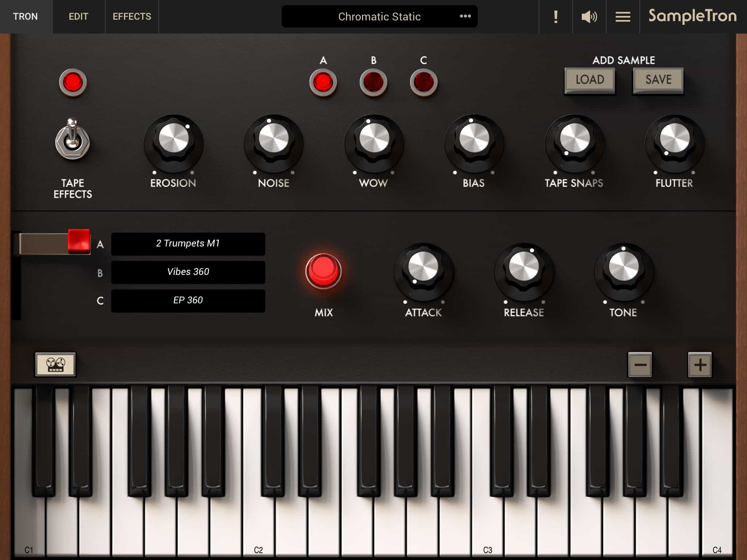Screen dimensions: 747x560
Task: Click the red track selector slider handle
Action: 79,241
